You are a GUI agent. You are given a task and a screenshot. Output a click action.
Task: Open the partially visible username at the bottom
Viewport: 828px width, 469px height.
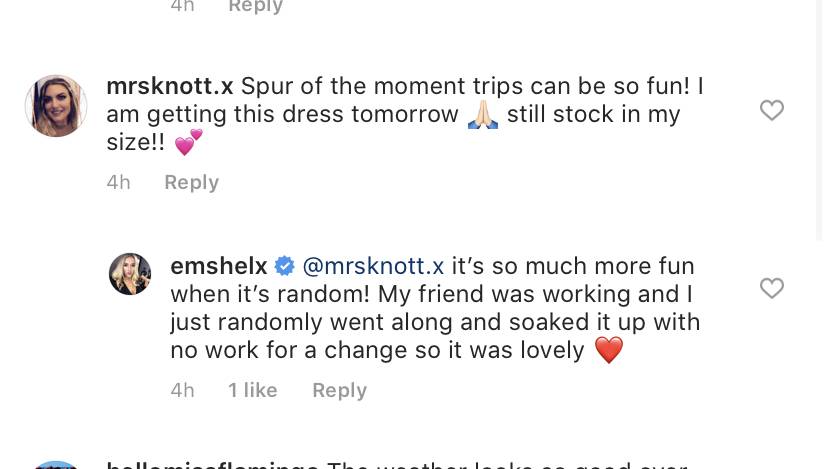pyautogui.click(x=212, y=465)
